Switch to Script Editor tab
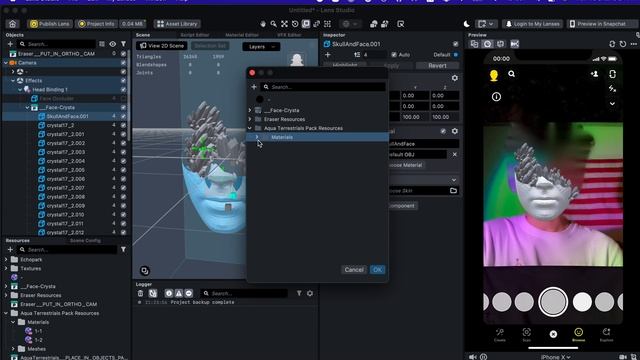Viewport: 640px width, 360px height. [x=195, y=35]
